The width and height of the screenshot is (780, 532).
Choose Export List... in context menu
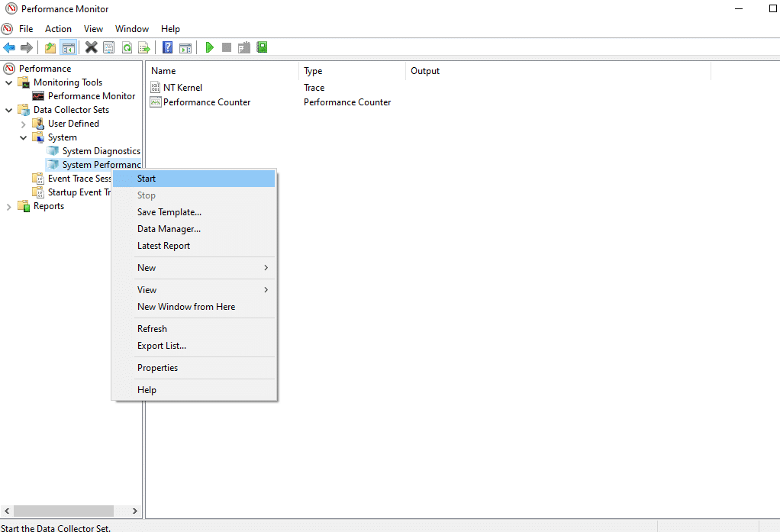(194, 346)
